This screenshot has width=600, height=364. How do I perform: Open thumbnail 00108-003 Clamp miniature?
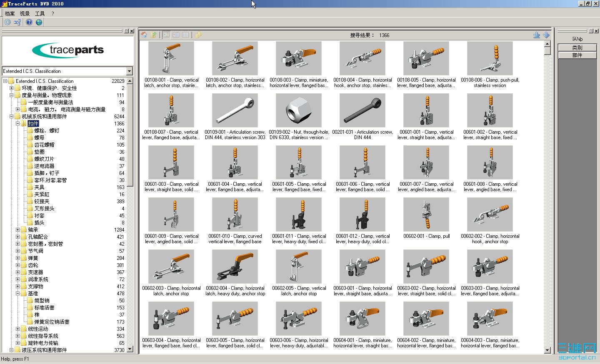[x=299, y=58]
